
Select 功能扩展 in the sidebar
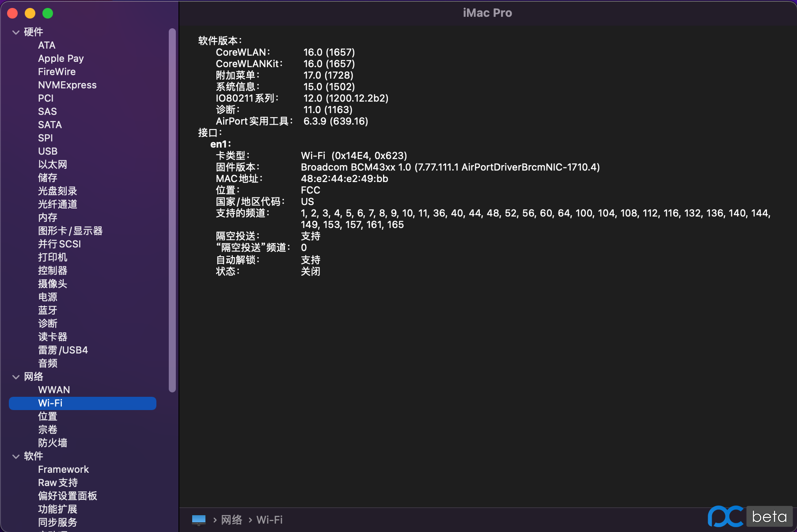pos(57,509)
